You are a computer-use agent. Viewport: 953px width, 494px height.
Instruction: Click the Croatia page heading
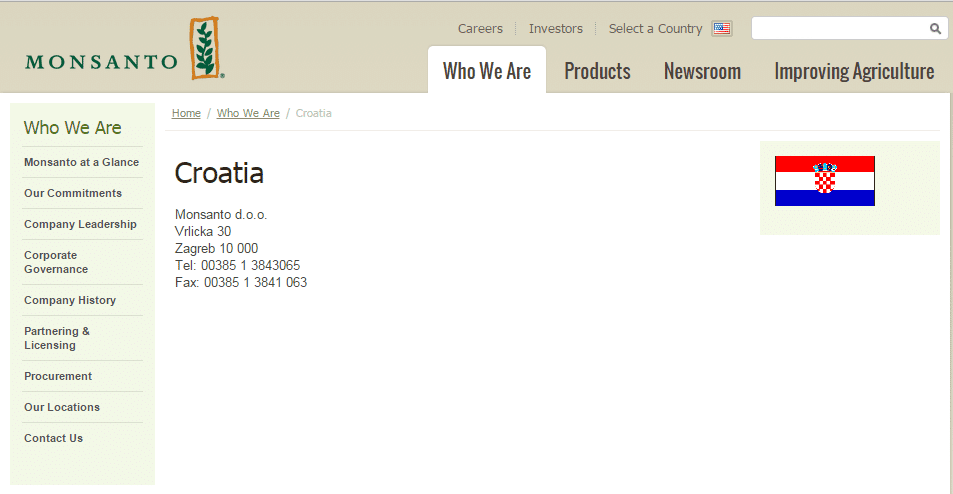tap(219, 173)
